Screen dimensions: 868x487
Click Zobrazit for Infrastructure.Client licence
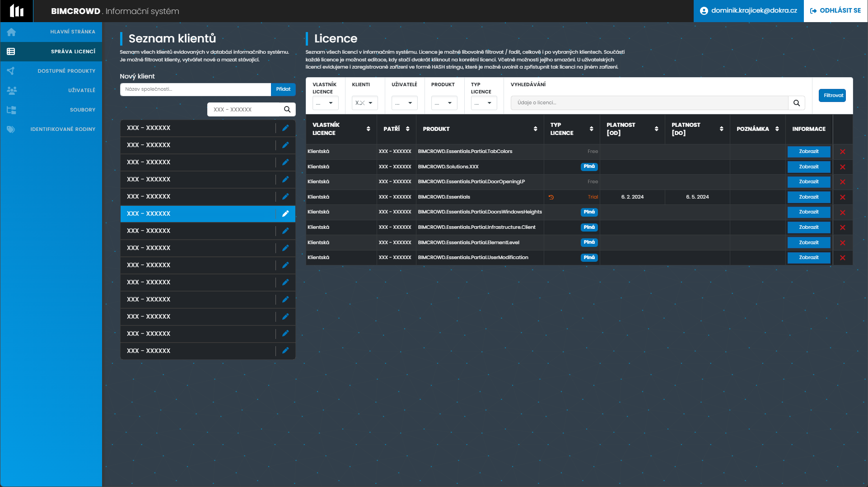809,227
